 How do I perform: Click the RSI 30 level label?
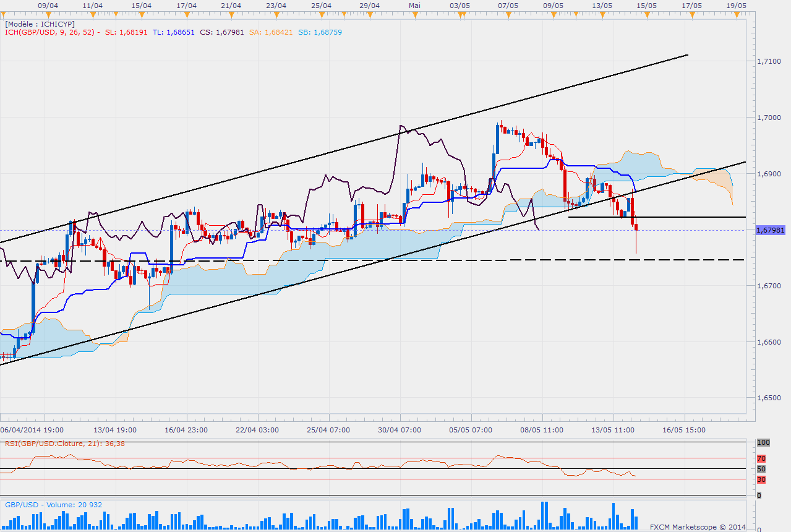[763, 479]
